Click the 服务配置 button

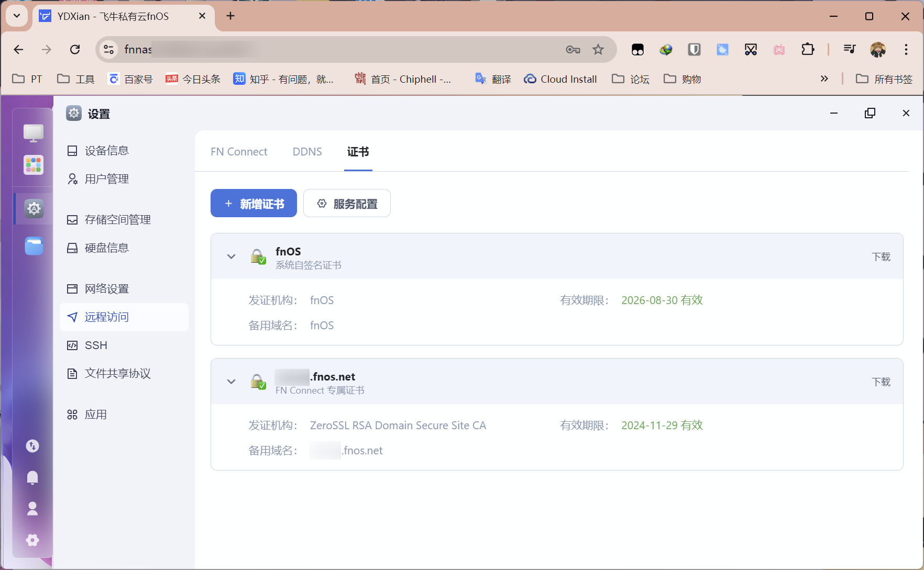[347, 203]
